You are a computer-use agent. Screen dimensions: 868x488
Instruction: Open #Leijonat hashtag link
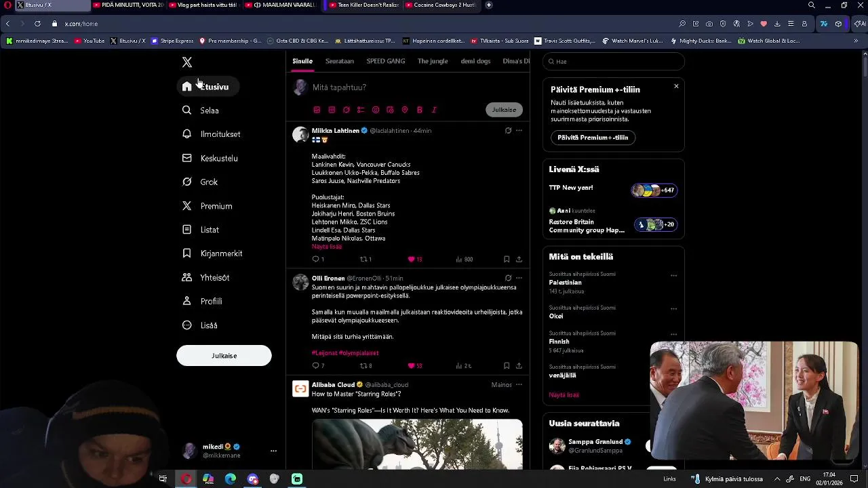(x=324, y=353)
